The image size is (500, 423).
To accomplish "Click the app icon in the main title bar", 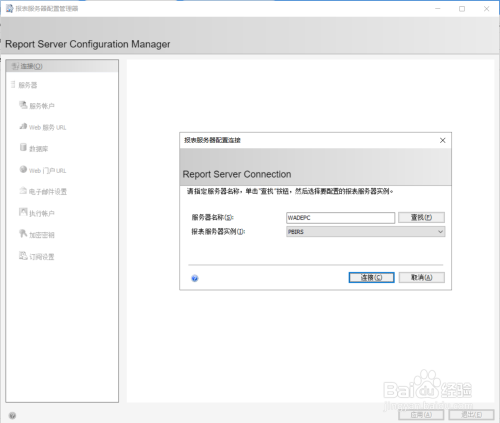I will (x=9, y=9).
